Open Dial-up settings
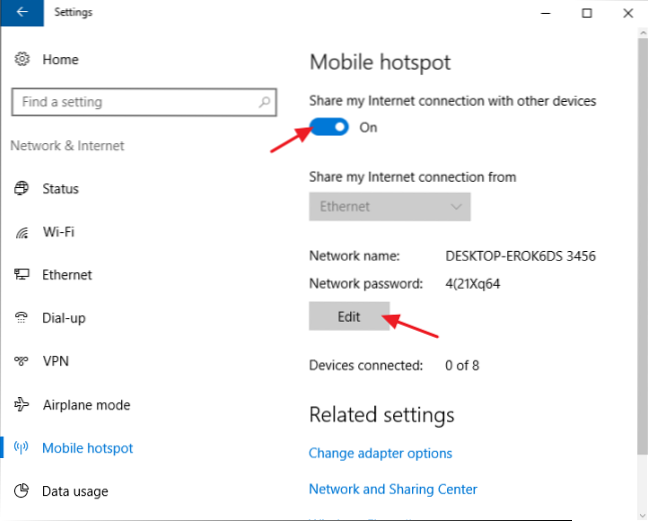 (64, 318)
